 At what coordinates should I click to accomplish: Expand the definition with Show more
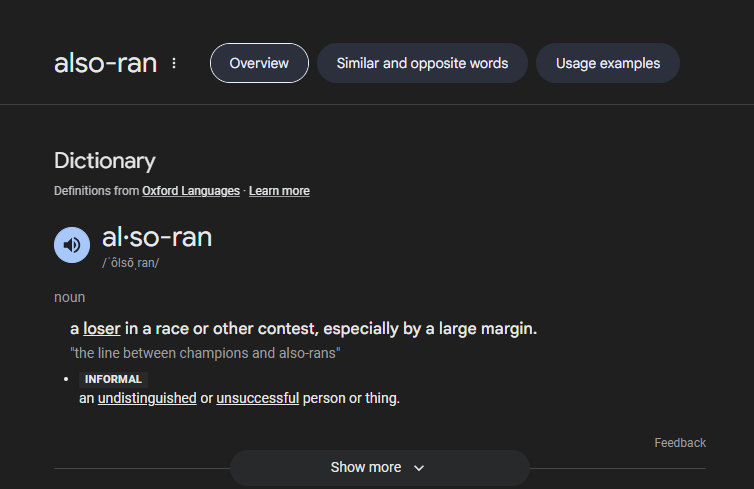[x=380, y=467]
